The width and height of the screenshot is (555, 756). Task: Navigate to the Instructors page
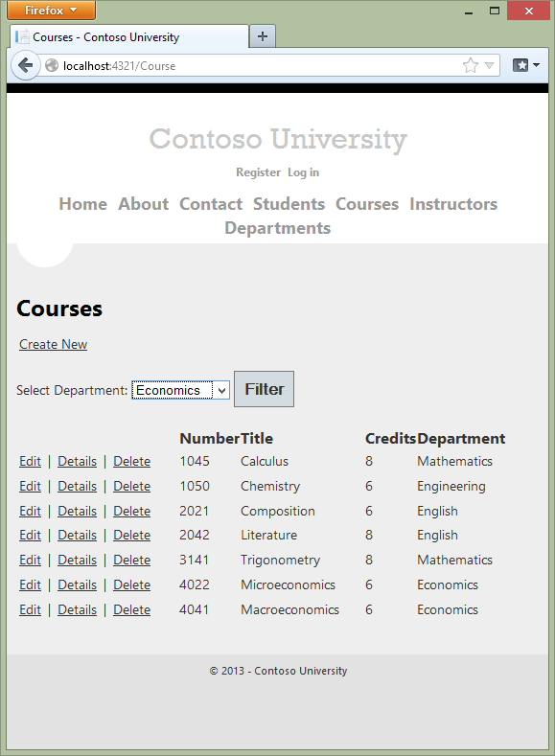pos(453,204)
